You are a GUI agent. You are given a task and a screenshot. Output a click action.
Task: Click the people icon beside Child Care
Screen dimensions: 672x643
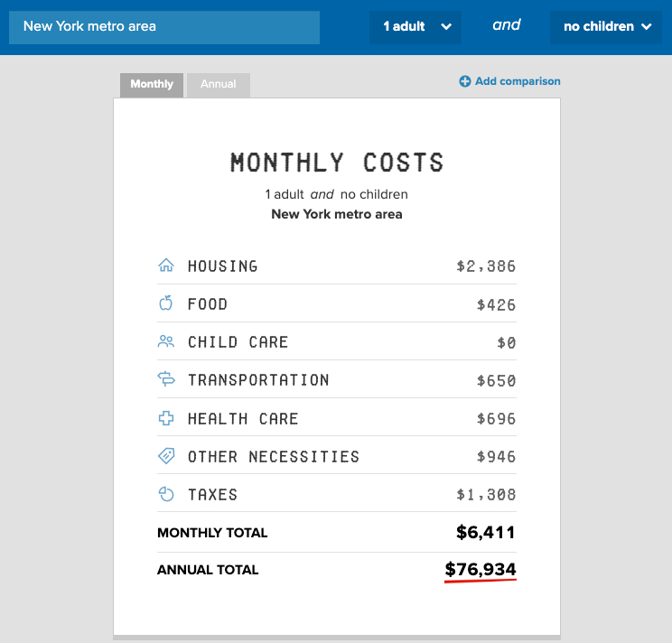pyautogui.click(x=165, y=341)
